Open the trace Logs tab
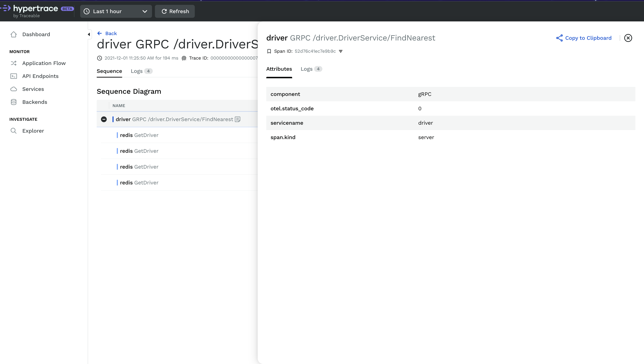644x364 pixels. 141,71
